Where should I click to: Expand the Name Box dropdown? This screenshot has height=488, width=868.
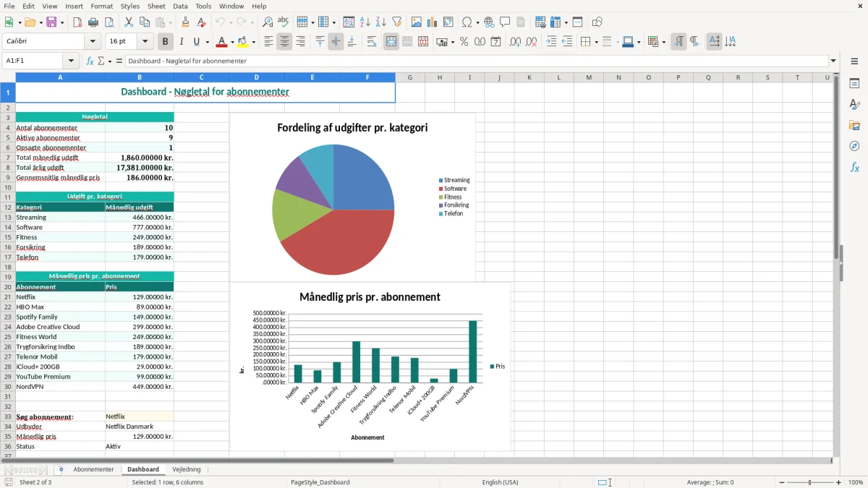(71, 61)
